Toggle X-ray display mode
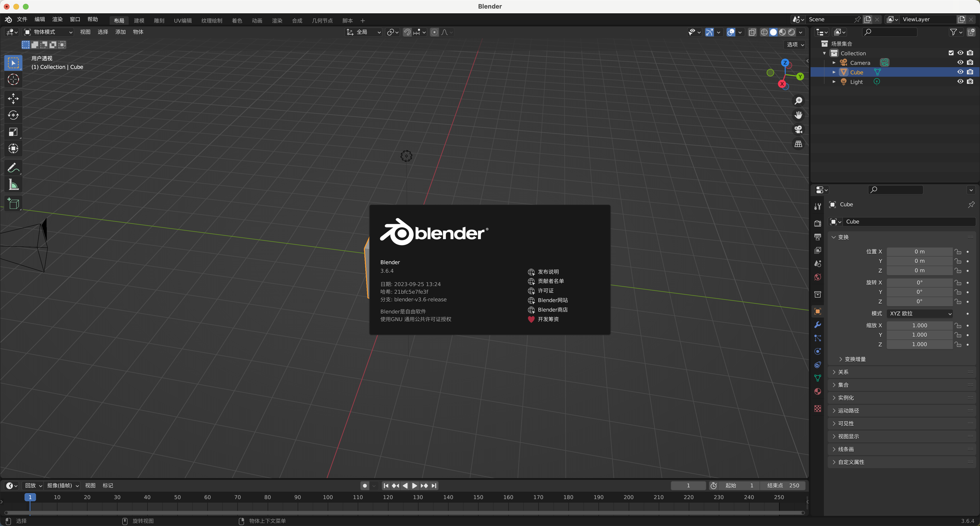Image resolution: width=980 pixels, height=526 pixels. click(752, 32)
